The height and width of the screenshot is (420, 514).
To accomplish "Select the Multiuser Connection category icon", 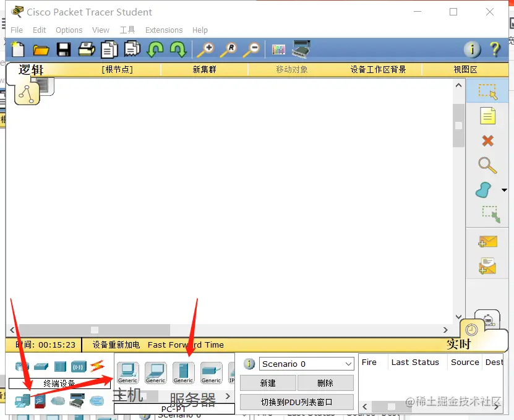I will pyautogui.click(x=96, y=401).
